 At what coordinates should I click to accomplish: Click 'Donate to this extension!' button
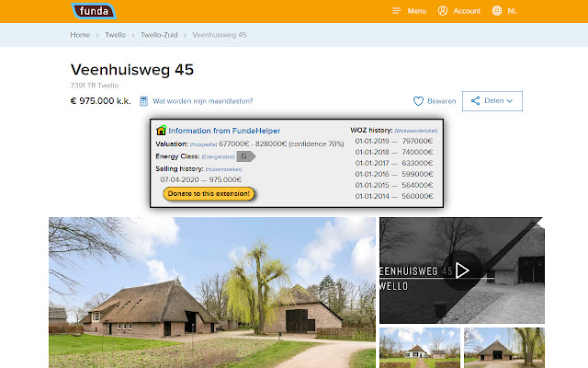[209, 194]
